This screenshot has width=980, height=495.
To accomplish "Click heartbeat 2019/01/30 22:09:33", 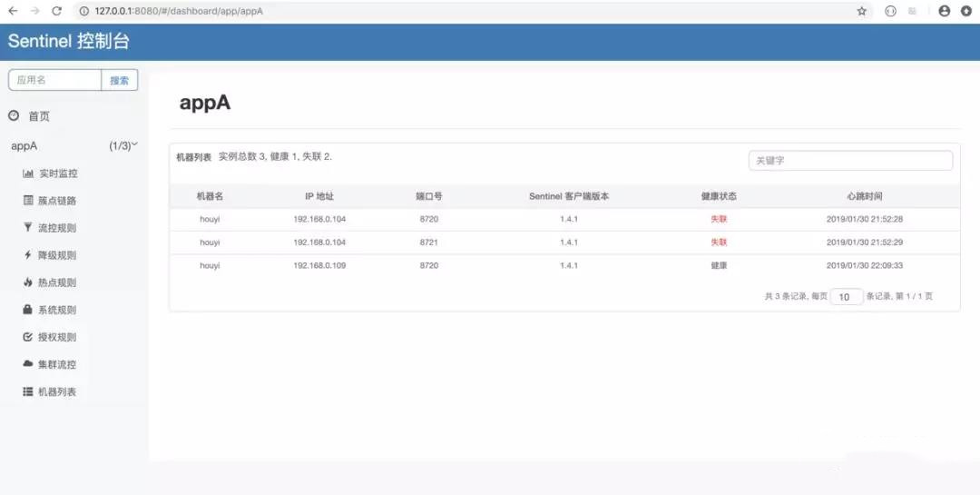I will pos(865,265).
